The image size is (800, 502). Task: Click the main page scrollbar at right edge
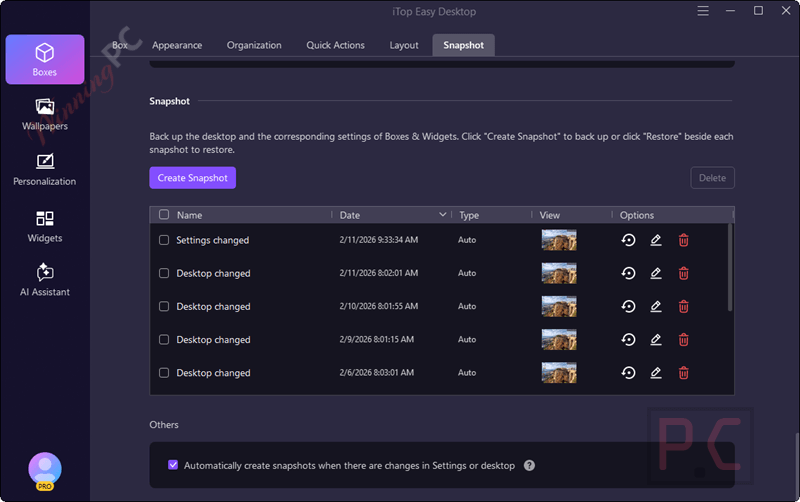pos(797,467)
